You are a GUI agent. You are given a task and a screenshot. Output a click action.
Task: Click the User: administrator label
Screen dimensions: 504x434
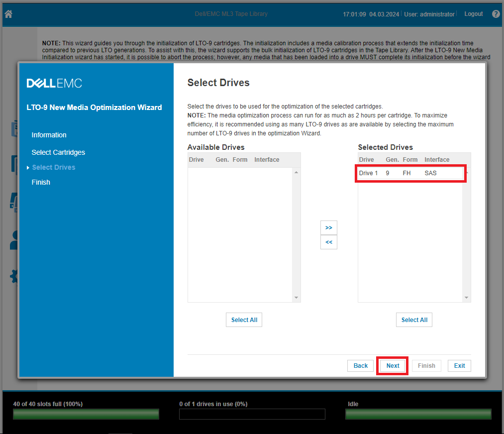(x=429, y=14)
